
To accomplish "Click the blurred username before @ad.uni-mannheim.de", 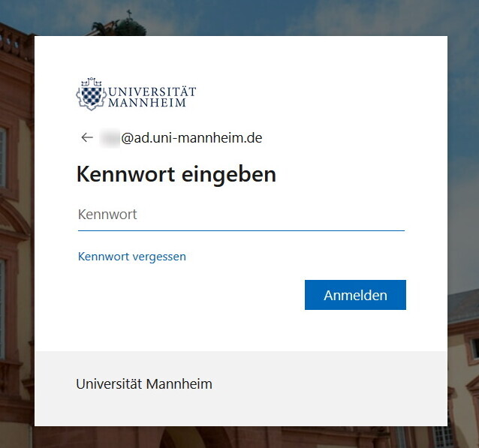I will pos(110,138).
